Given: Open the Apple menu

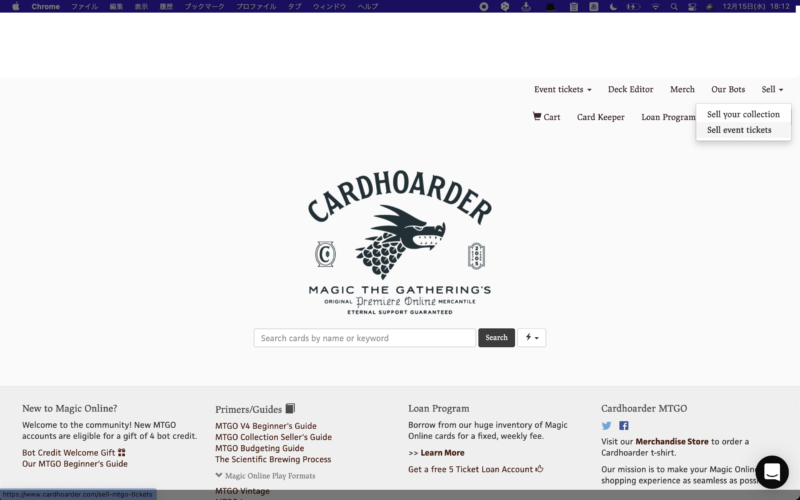Looking at the screenshot, I should pos(16,7).
